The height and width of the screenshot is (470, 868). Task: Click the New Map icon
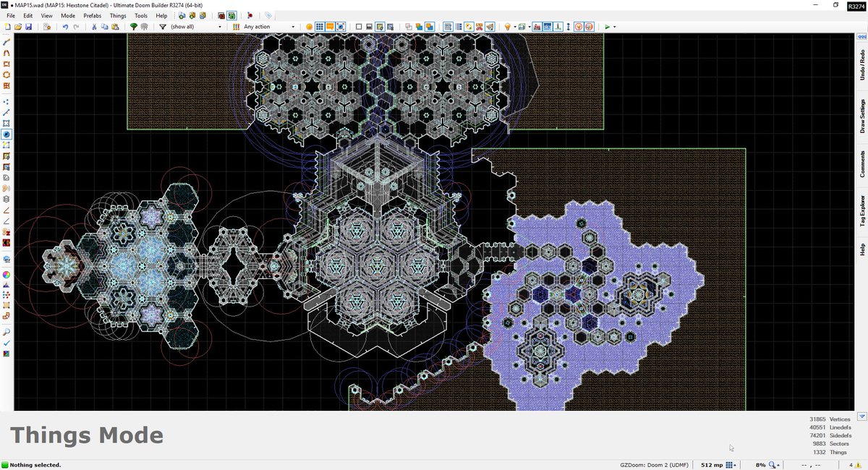pos(7,27)
